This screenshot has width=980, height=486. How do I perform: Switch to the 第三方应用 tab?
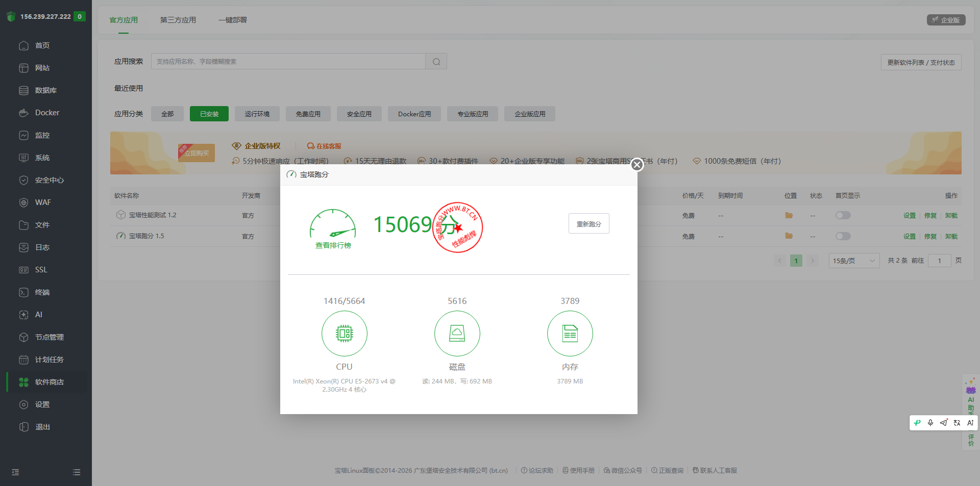[178, 20]
